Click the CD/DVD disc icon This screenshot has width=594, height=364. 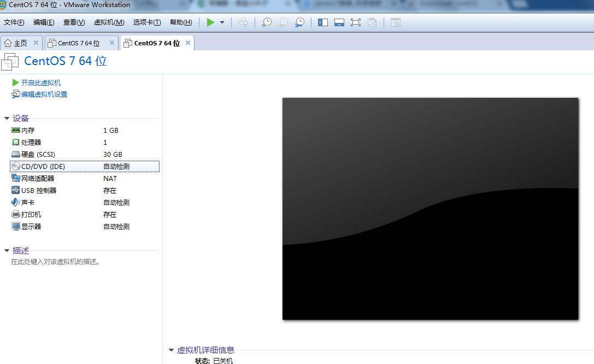click(x=15, y=166)
